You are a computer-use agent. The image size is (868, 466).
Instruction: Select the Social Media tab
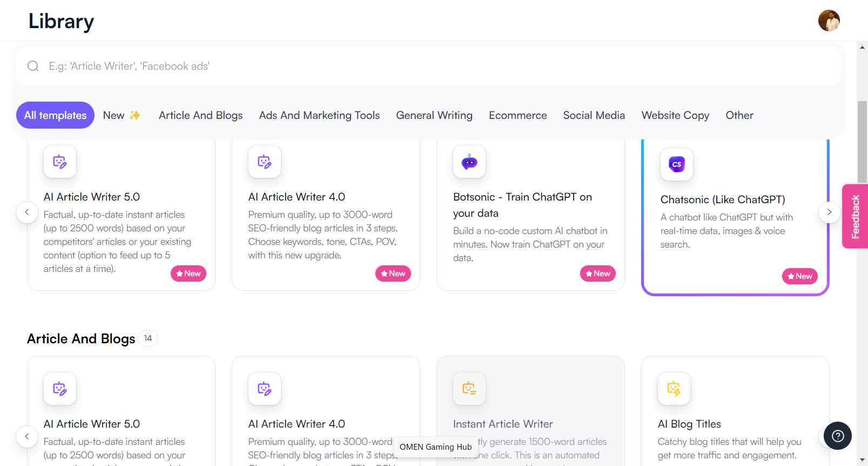(x=594, y=115)
